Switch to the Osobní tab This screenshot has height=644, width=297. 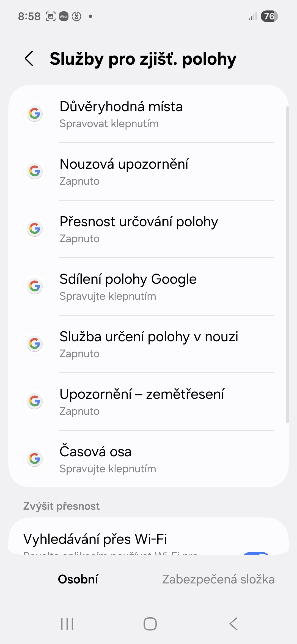78,579
